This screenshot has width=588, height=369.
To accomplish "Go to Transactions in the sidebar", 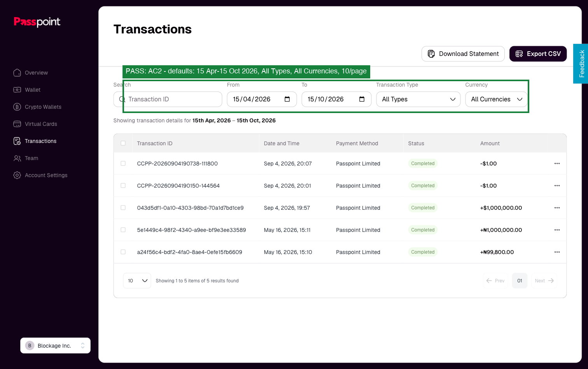I will (x=35, y=141).
